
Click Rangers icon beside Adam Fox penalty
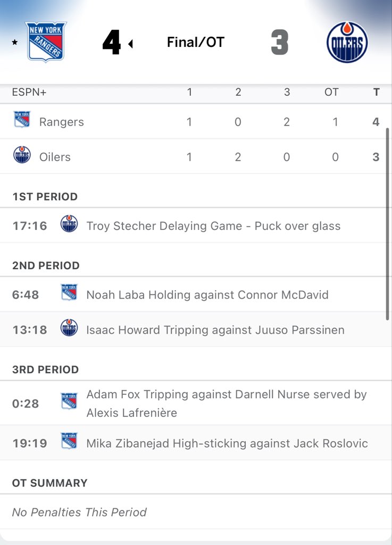point(69,402)
